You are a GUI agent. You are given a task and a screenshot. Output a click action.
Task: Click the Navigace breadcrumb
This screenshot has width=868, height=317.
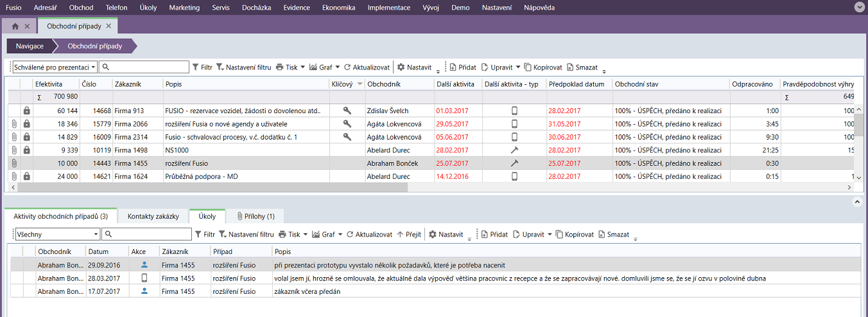click(x=30, y=46)
